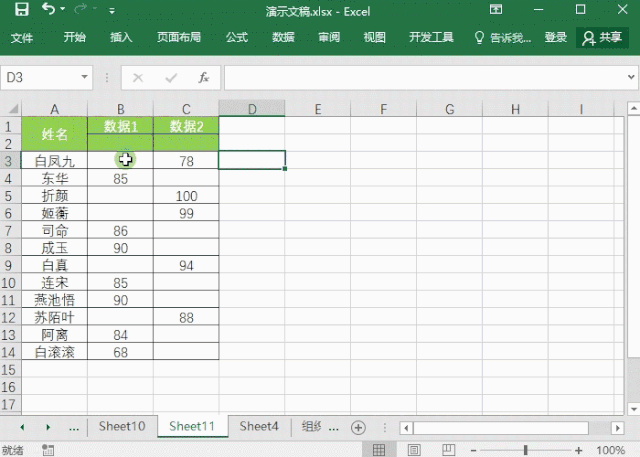The height and width of the screenshot is (457, 640).
Task: Open the 视图 ribbon tab
Action: click(375, 38)
